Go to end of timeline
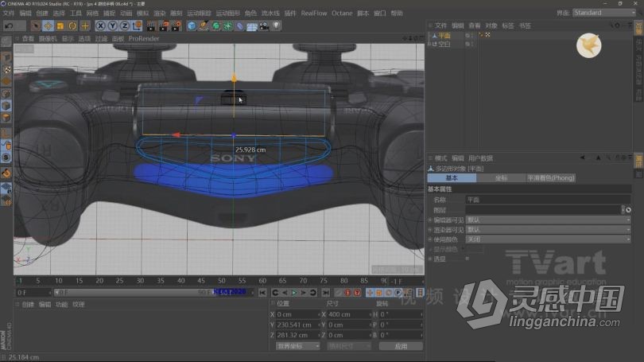 tap(326, 293)
